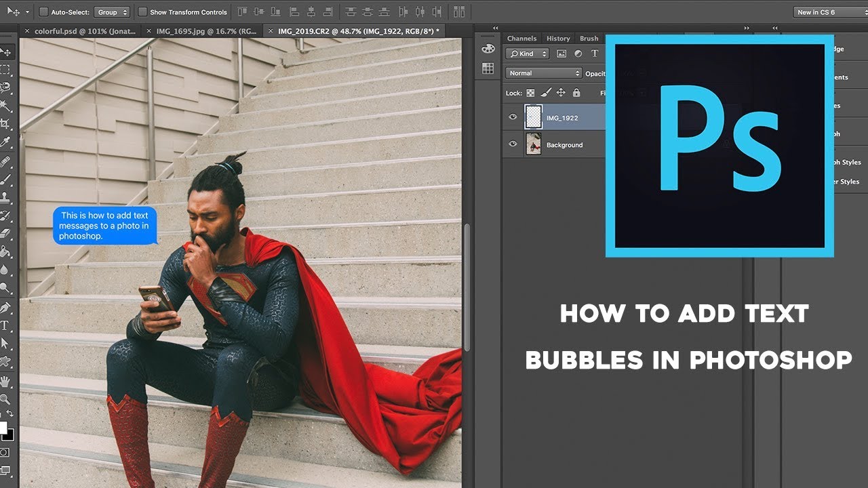The height and width of the screenshot is (488, 868).
Task: Switch to the Brush tab
Action: [589, 39]
